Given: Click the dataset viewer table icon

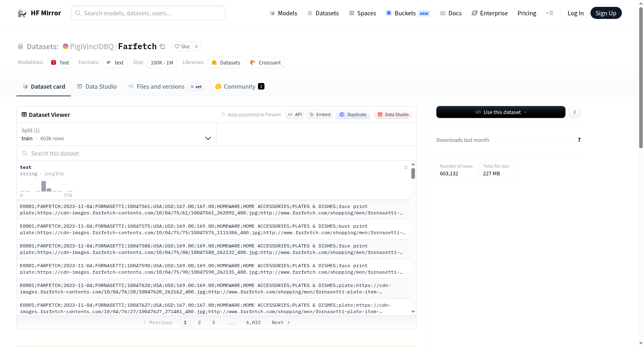Looking at the screenshot, I should pos(24,115).
